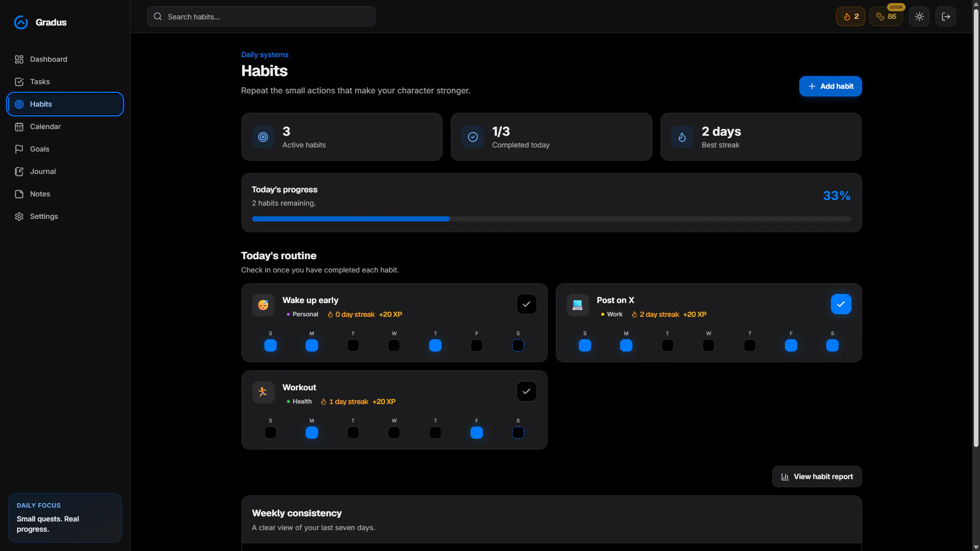Click today's progress bar
The image size is (980, 551).
coord(551,219)
